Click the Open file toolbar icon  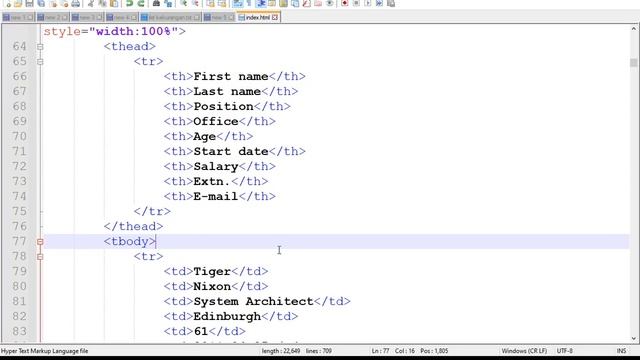(18, 4)
